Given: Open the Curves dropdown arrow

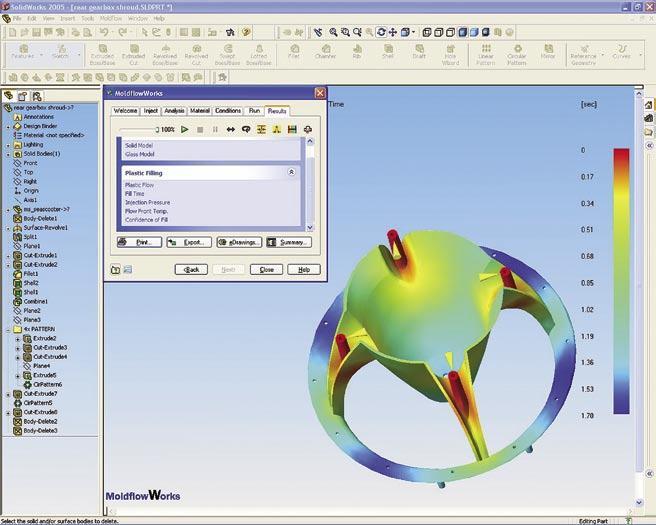Looking at the screenshot, I should pos(640,55).
